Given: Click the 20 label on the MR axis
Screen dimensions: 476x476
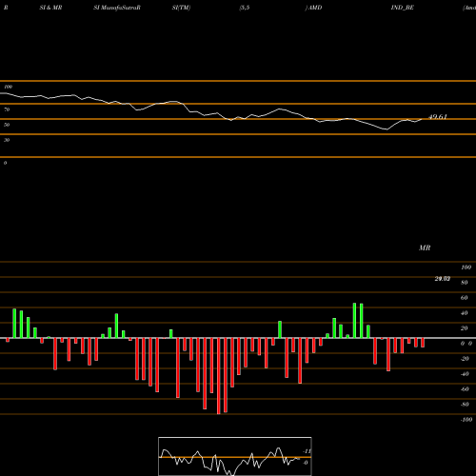Looking at the screenshot, I should point(465,328).
